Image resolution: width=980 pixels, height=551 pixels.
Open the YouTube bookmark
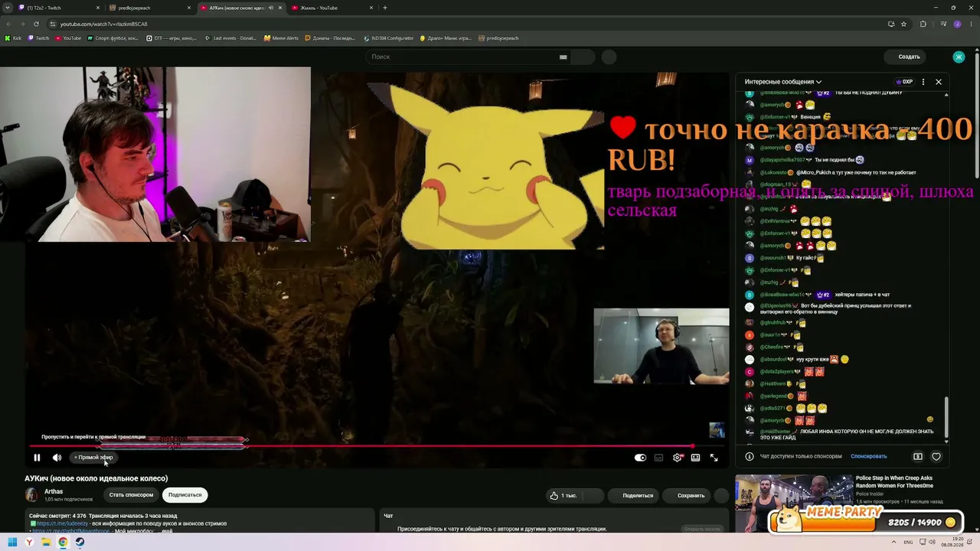[68, 38]
